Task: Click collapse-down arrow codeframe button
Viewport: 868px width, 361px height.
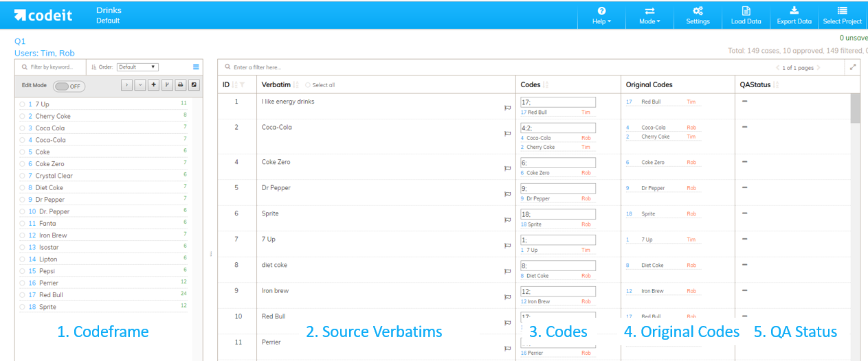Action: click(140, 85)
